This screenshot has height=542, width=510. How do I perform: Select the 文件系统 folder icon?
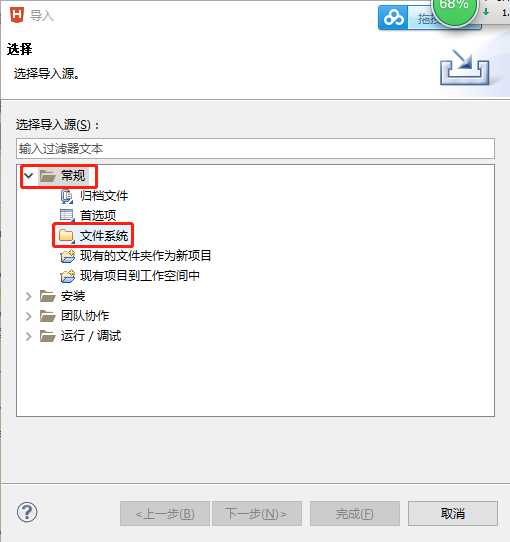(x=66, y=236)
